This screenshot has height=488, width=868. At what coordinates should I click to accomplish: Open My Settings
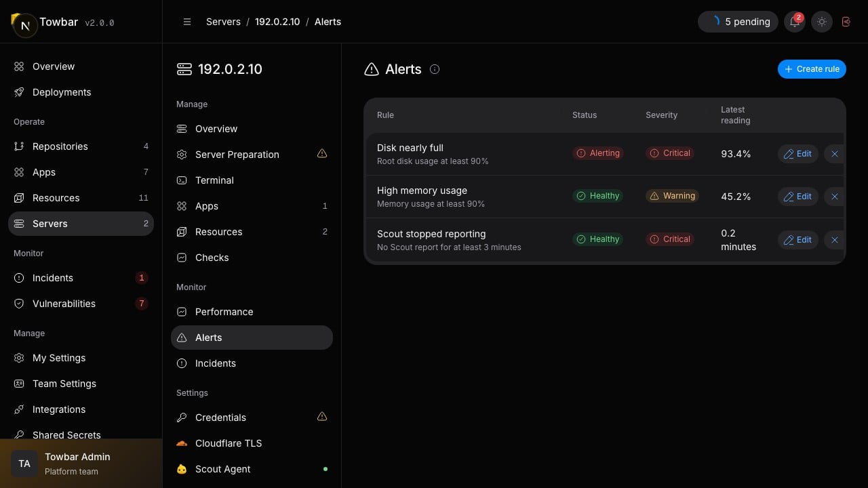[81, 358]
